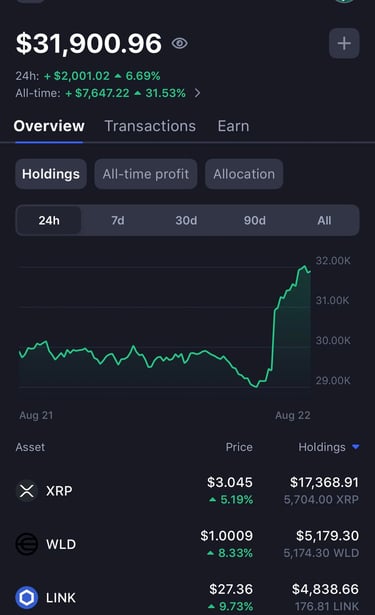This screenshot has width=375, height=615.
Task: Click the LINK price $27.36
Action: point(231,589)
